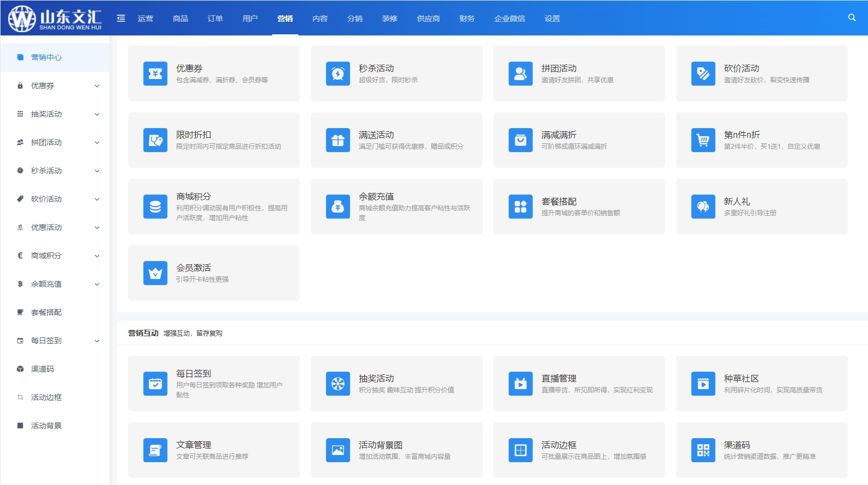Click the 活动边框 frame icon
The width and height of the screenshot is (868, 485).
tap(521, 450)
